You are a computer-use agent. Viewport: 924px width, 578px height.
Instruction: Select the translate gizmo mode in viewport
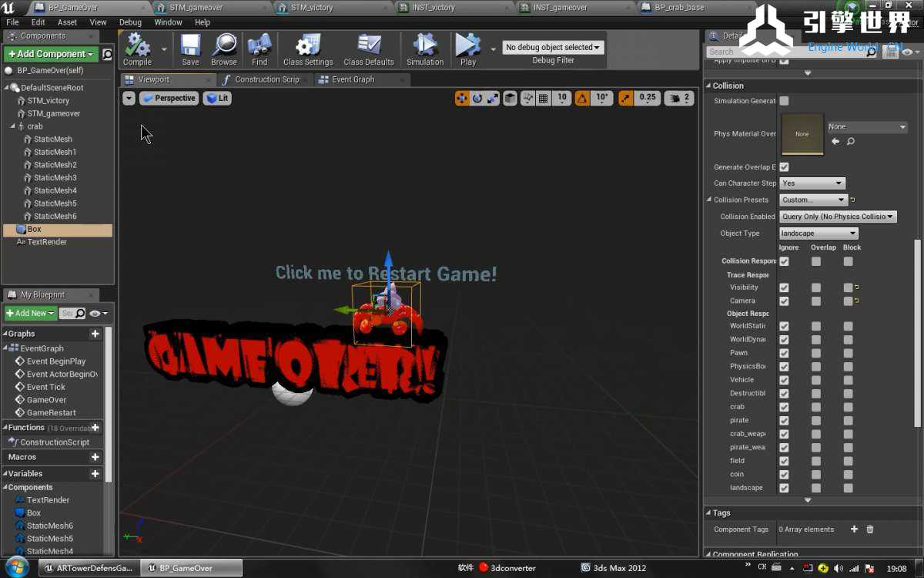pyautogui.click(x=462, y=98)
